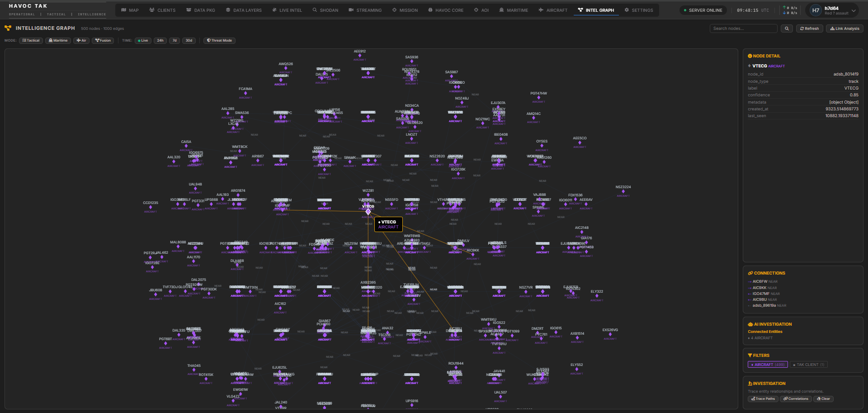
Task: Select the EXS26VG aircraft node
Action: pos(610,334)
